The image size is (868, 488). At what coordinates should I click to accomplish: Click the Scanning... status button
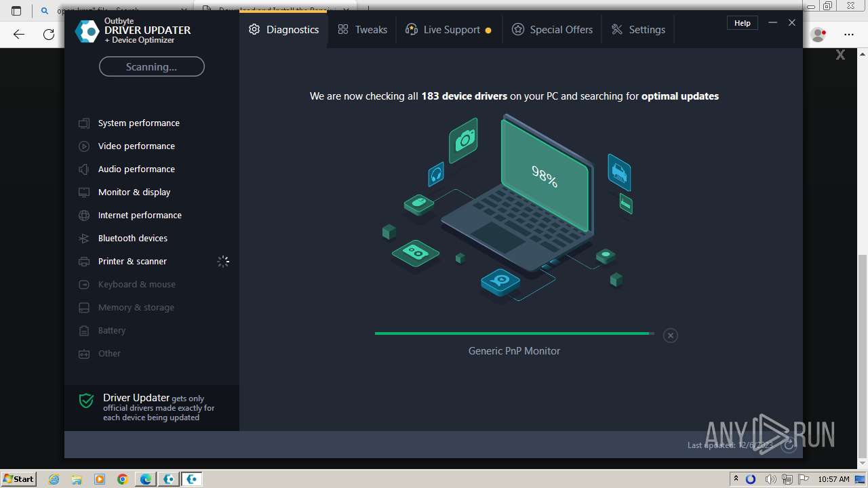[151, 66]
